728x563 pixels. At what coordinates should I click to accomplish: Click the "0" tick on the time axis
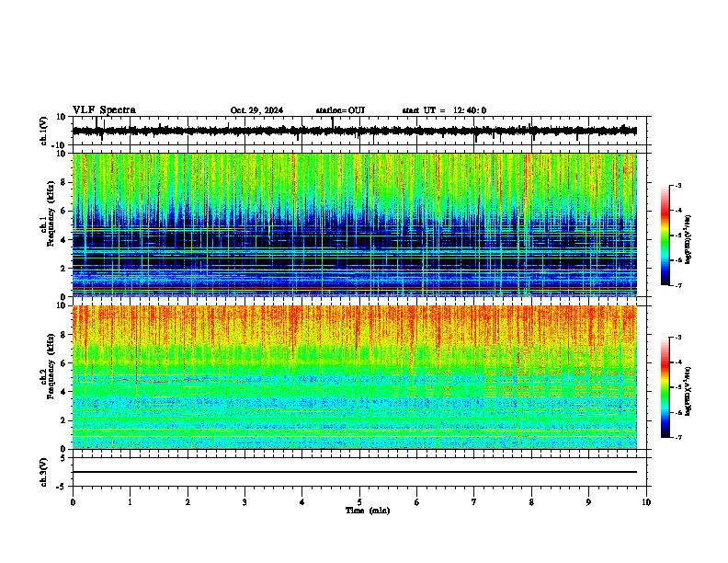tap(73, 502)
